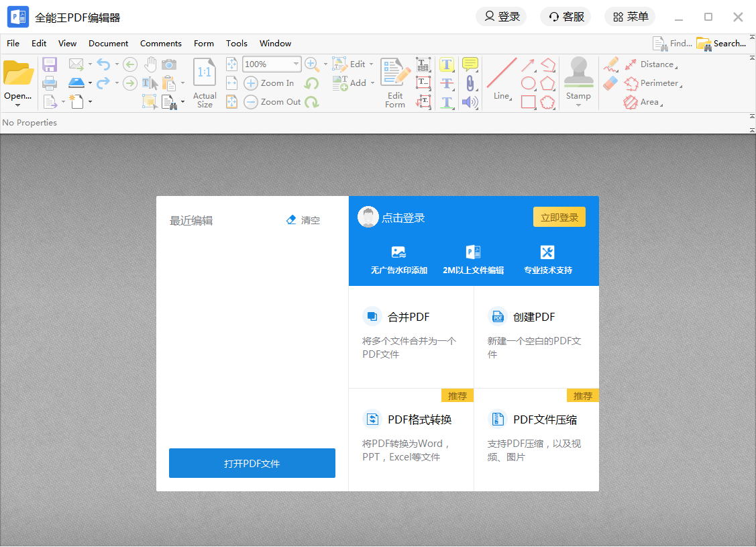
Task: Open the Document menu
Action: tap(108, 43)
